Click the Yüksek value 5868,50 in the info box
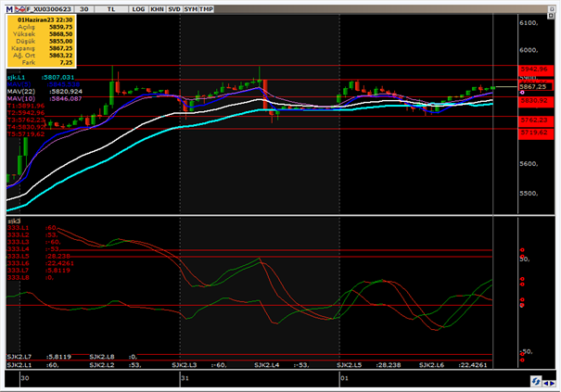This screenshot has height=392, width=561. coord(61,34)
